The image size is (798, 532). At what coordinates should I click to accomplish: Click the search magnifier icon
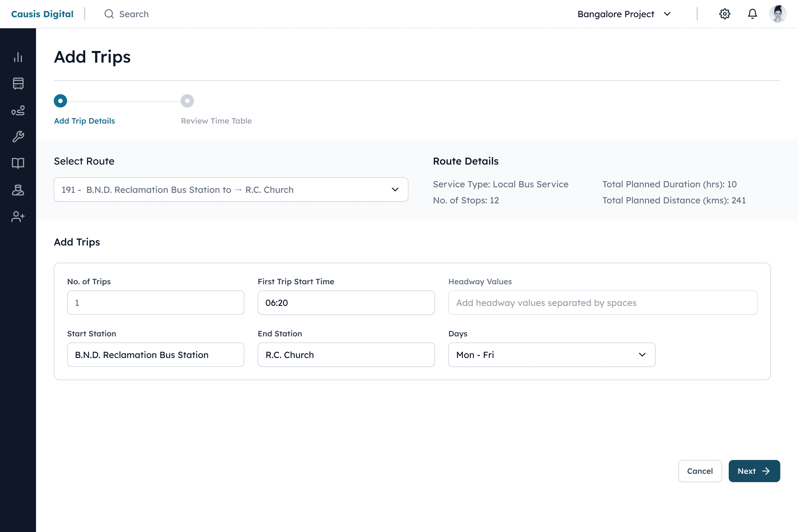[109, 14]
